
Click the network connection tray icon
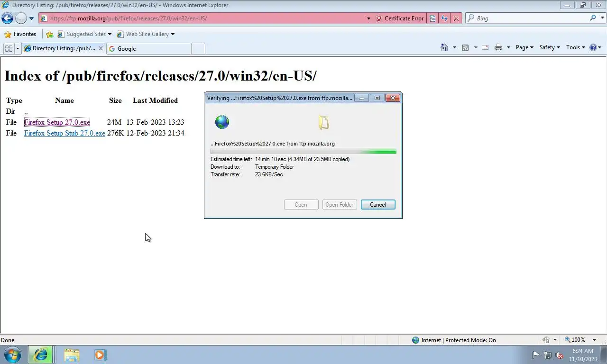point(548,355)
